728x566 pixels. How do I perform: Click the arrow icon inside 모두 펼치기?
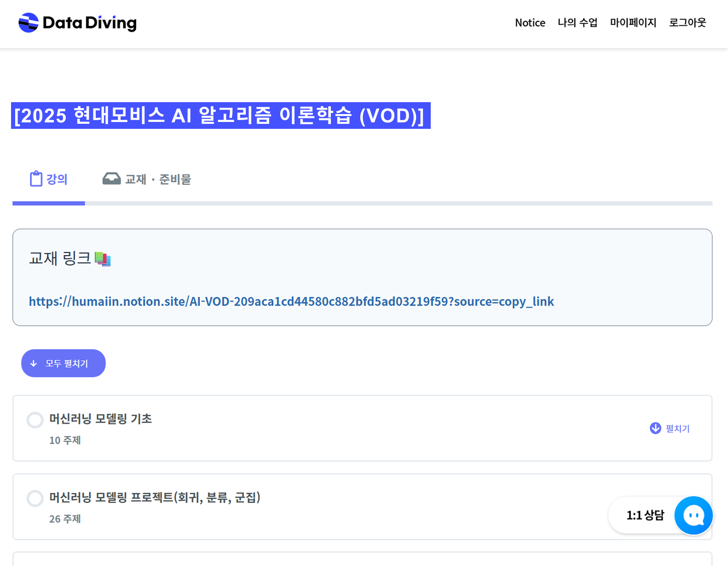tap(34, 364)
